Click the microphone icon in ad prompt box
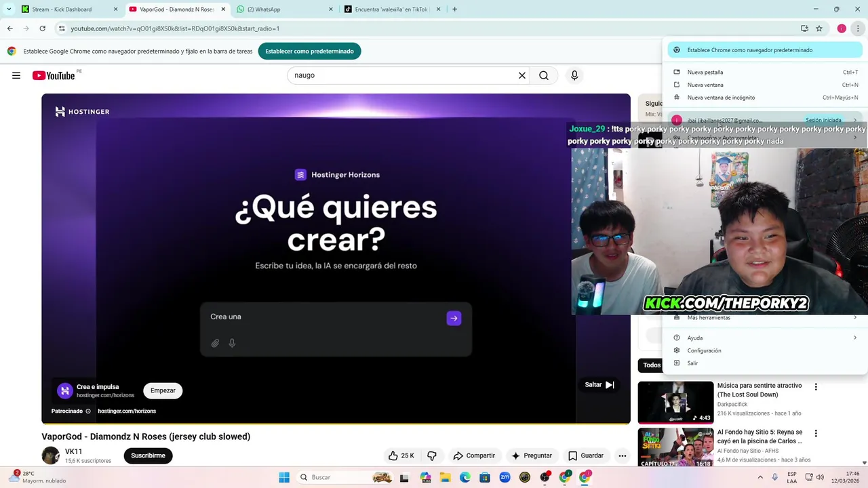This screenshot has width=868, height=488. click(232, 343)
